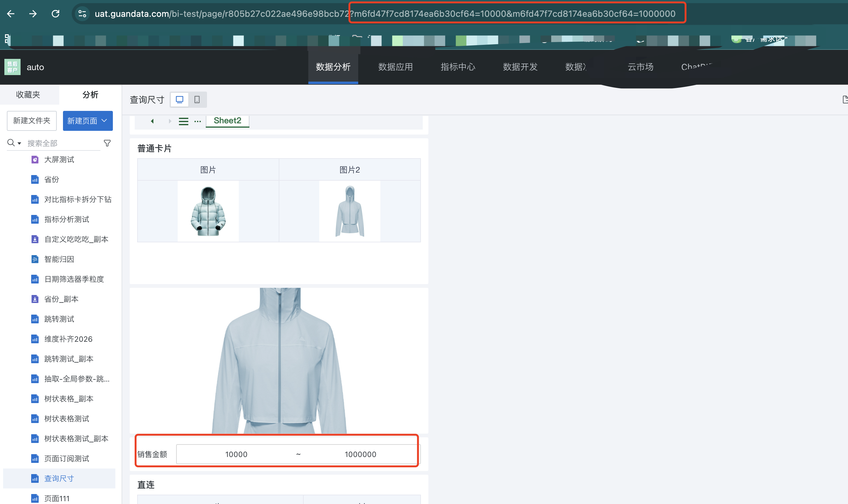Expand the search scope dropdown arrow
Screen dimensions: 848x504
[x=19, y=143]
